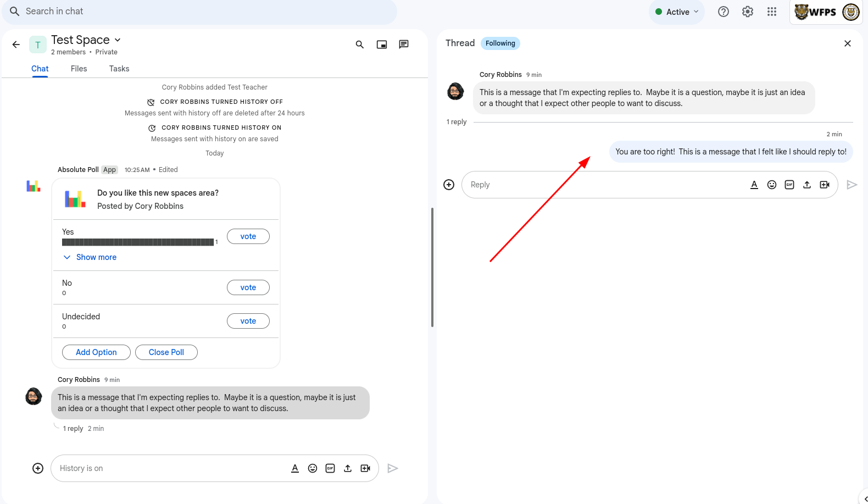
Task: Go back using the left arrow
Action: pyautogui.click(x=16, y=45)
